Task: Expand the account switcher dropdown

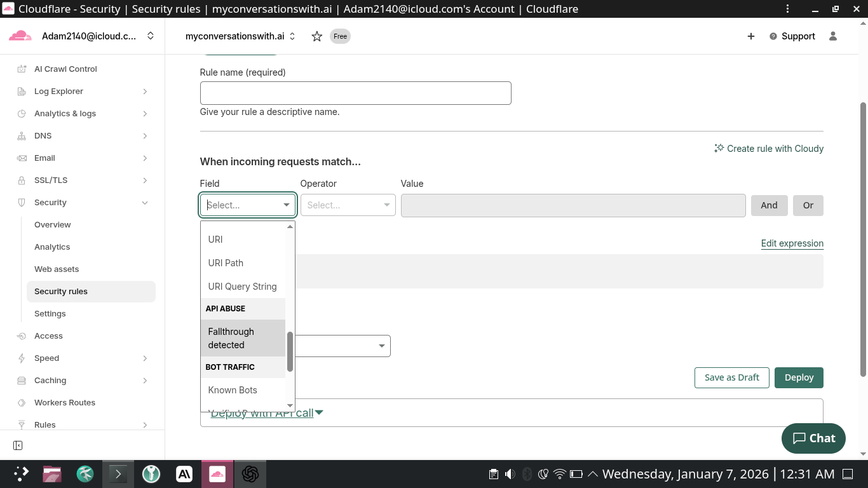Action: 151,36
